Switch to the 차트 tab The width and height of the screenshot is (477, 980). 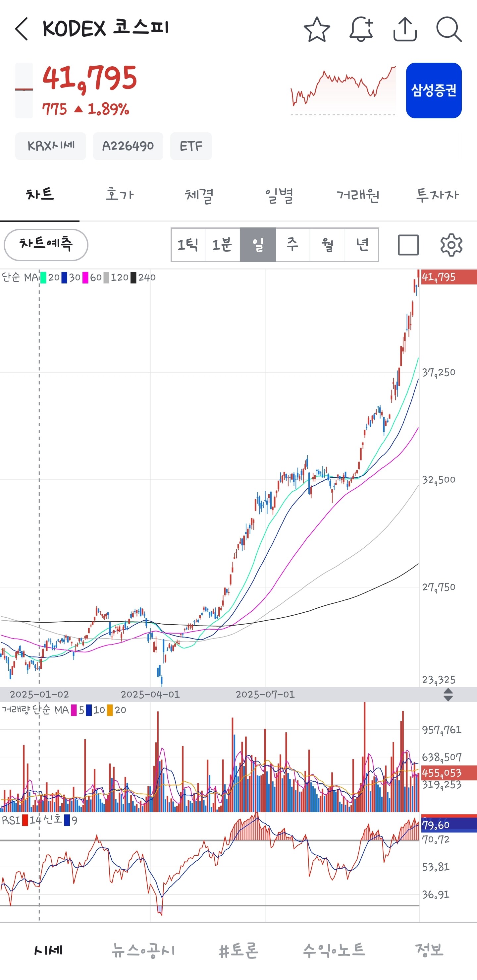tap(40, 195)
